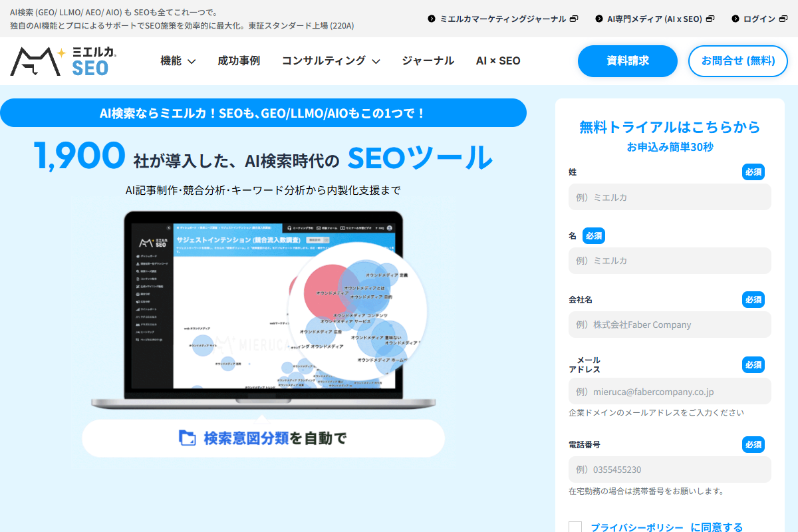798x532 pixels.
Task: Click the external-link icon after ログイン
Action: pos(783,19)
